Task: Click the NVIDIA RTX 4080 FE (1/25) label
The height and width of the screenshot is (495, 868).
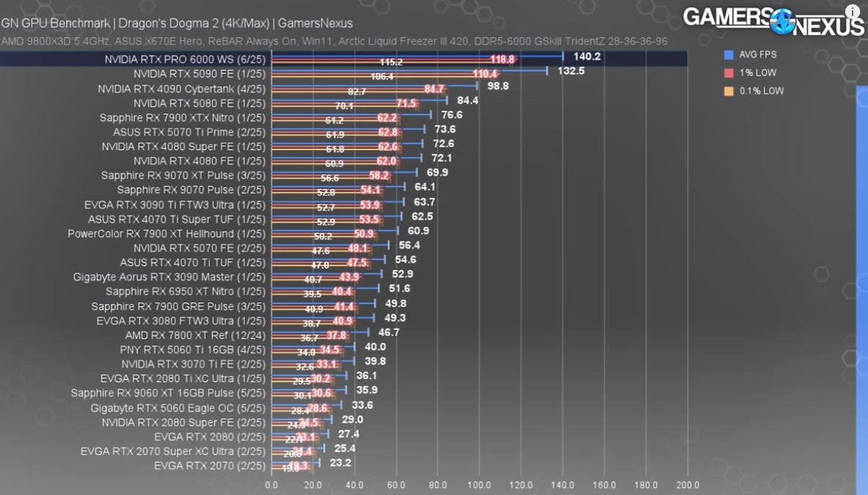Action: (199, 160)
